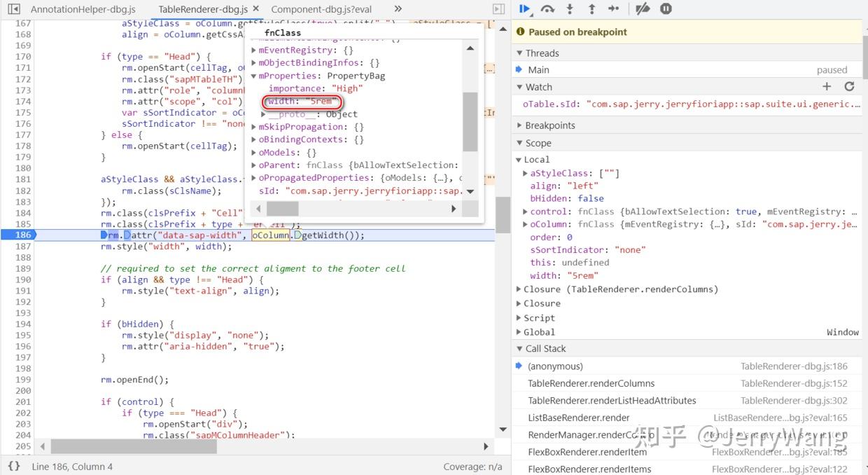
Task: Click the sSortIndicator "none" variable
Action: 588,250
